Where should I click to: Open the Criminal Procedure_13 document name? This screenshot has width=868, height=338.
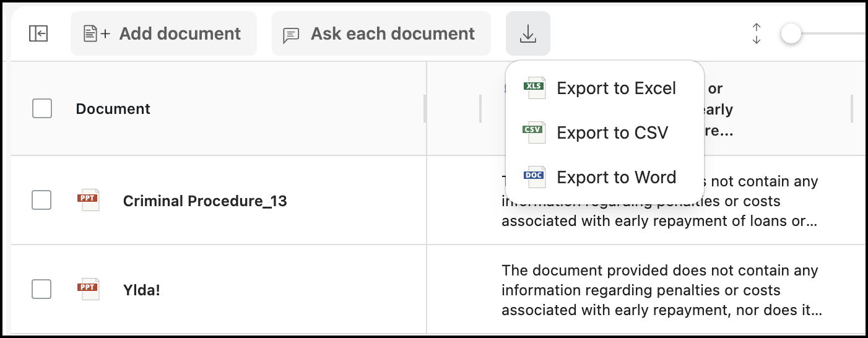pyautogui.click(x=205, y=201)
